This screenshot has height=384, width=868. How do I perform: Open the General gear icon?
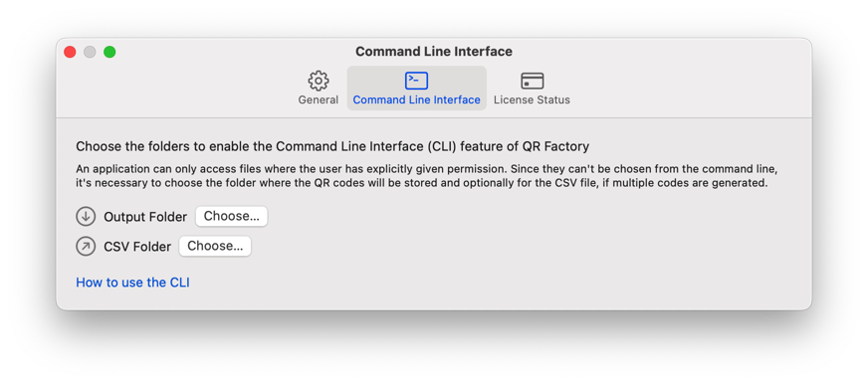click(x=319, y=81)
